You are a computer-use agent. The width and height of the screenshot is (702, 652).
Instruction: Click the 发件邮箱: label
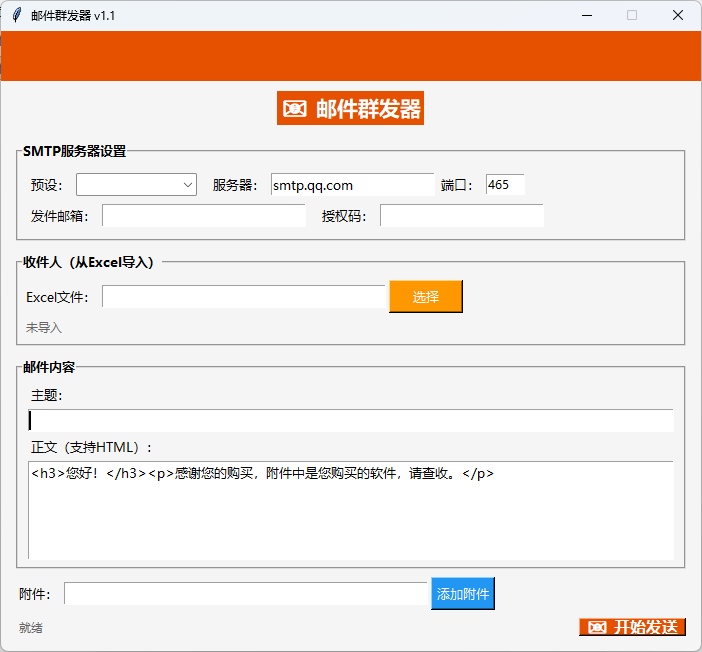click(x=60, y=216)
